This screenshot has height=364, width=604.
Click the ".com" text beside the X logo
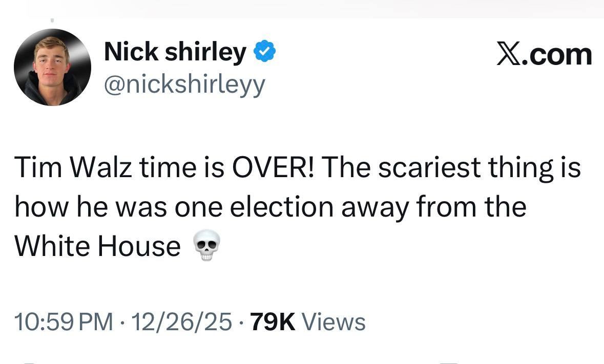pyautogui.click(x=558, y=54)
